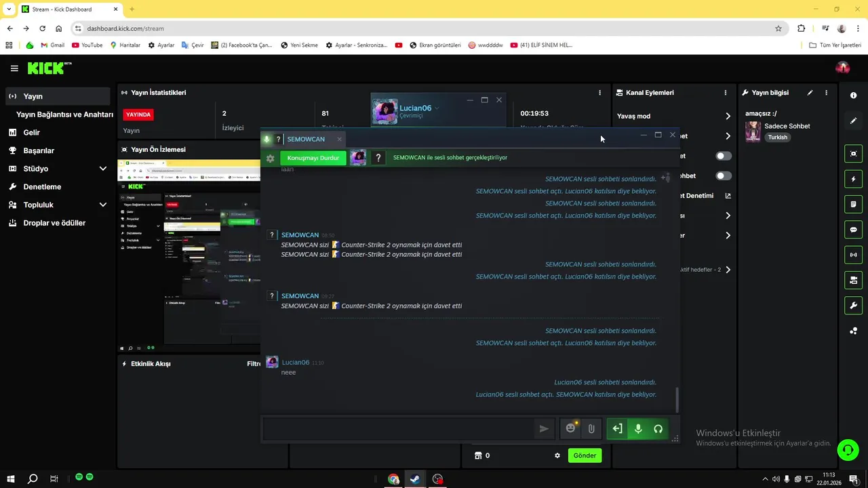Click the attachment paperclip in Steam chat
The width and height of the screenshot is (868, 488).
click(x=591, y=428)
